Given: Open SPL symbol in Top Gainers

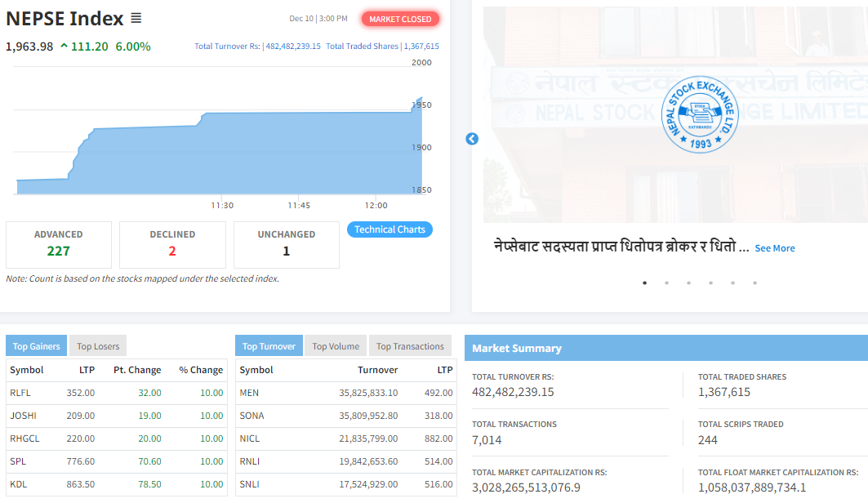Looking at the screenshot, I should [18, 461].
